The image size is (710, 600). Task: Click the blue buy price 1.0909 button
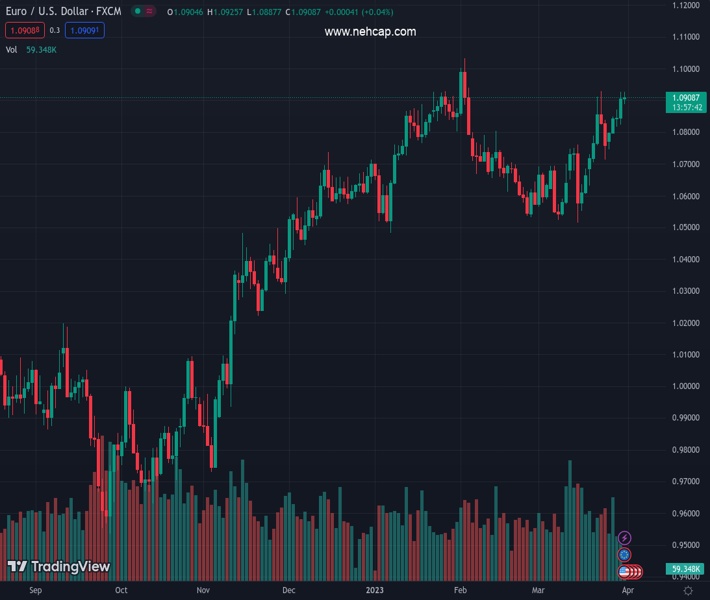[x=84, y=30]
